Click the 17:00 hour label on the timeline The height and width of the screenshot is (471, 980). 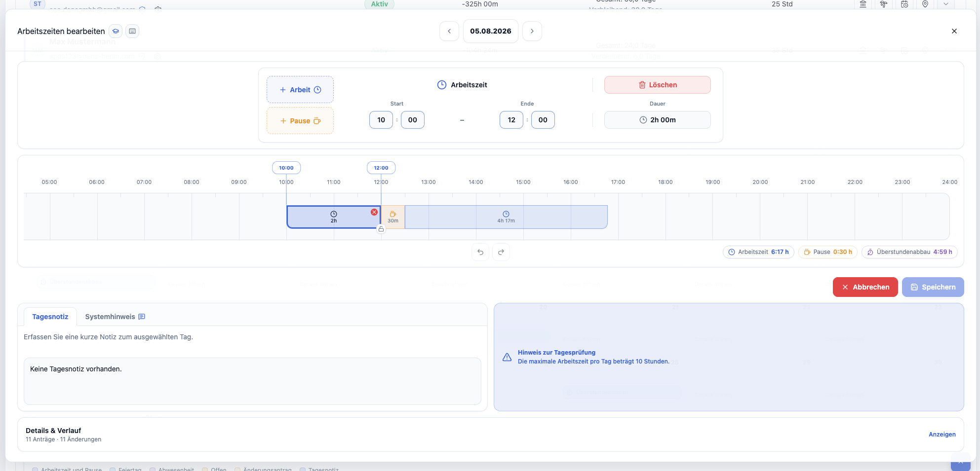pyautogui.click(x=618, y=182)
